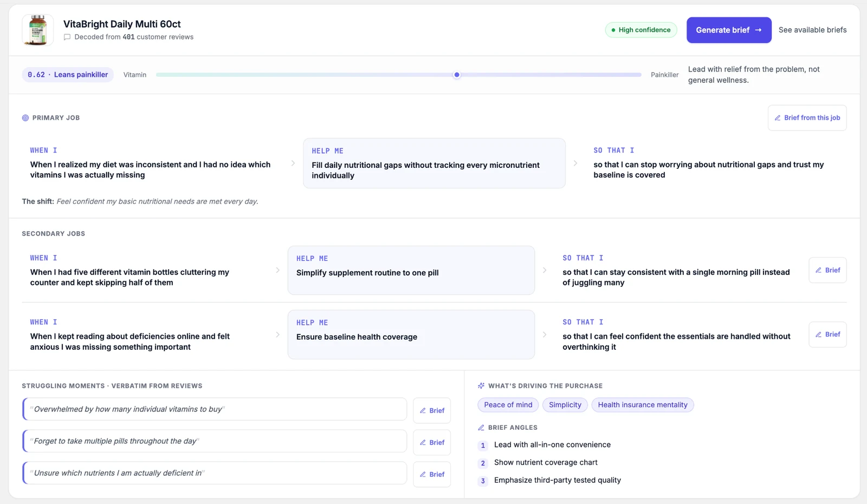The width and height of the screenshot is (867, 504).
Task: Click the Ensure baseline health coverage card
Action: (x=411, y=335)
